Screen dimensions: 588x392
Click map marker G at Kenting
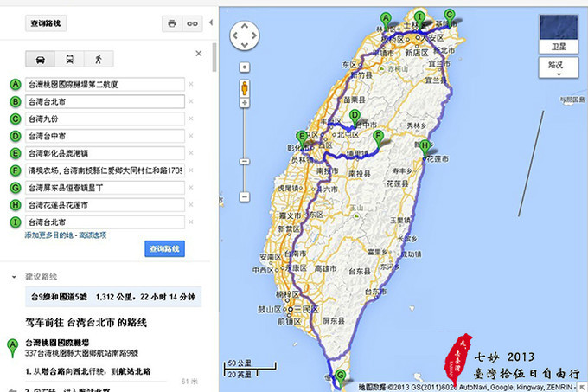(340, 378)
